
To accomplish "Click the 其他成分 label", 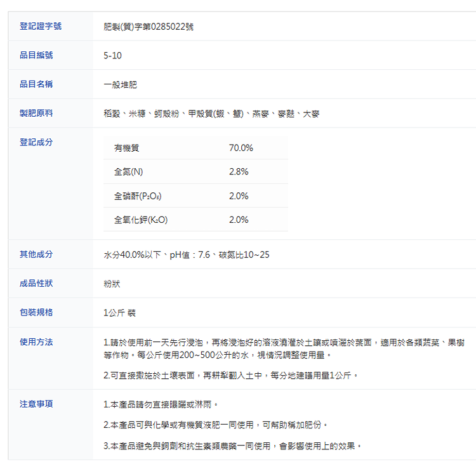I will (x=36, y=254).
